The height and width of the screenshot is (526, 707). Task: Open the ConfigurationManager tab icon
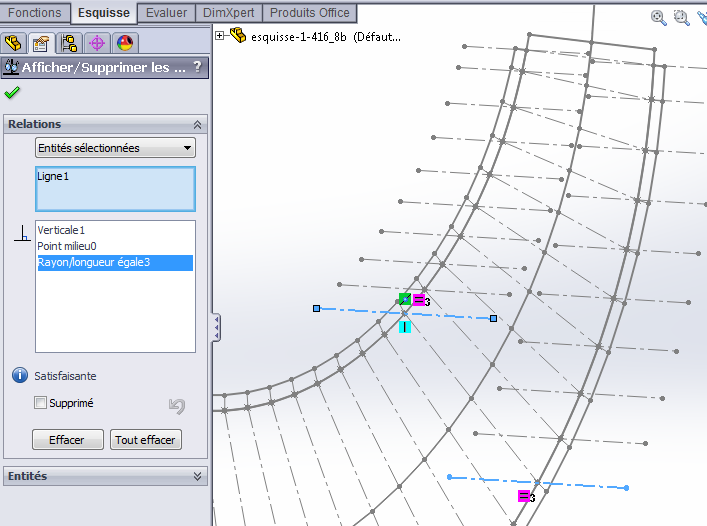(69, 43)
